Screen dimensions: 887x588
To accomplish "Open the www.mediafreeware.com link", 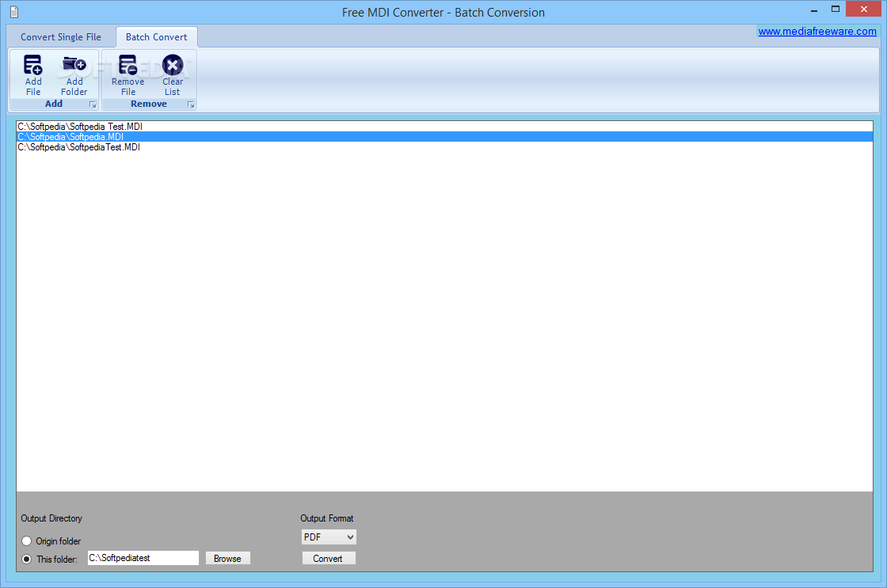I will click(x=817, y=32).
